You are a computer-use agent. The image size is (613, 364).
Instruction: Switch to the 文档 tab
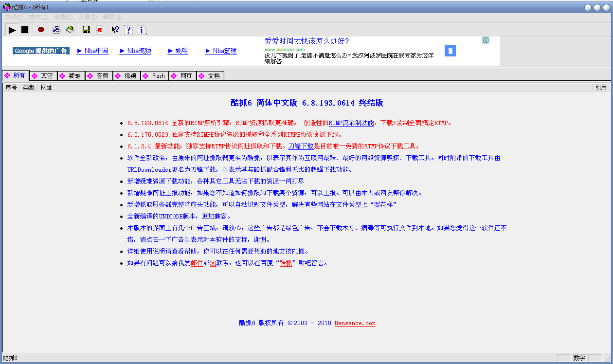pyautogui.click(x=210, y=76)
